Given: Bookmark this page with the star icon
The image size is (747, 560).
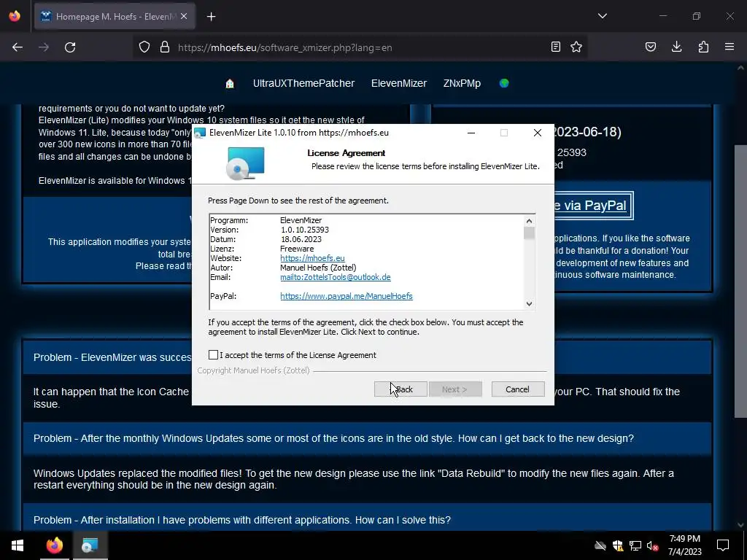Looking at the screenshot, I should pos(576,47).
